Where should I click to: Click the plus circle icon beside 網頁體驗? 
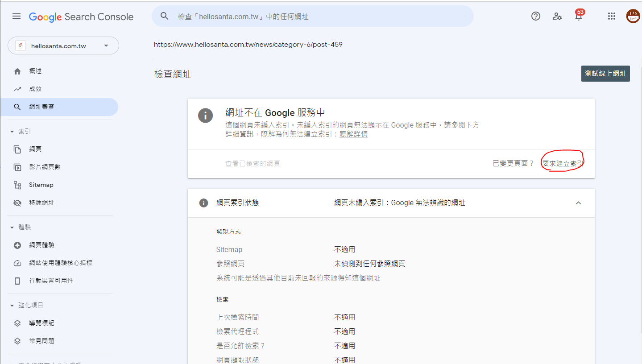point(17,245)
